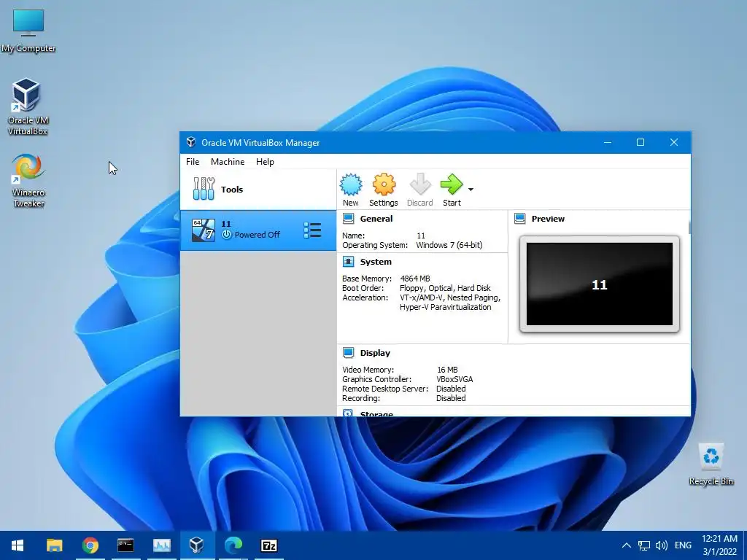
Task: Click the New virtual machine icon
Action: coord(351,184)
